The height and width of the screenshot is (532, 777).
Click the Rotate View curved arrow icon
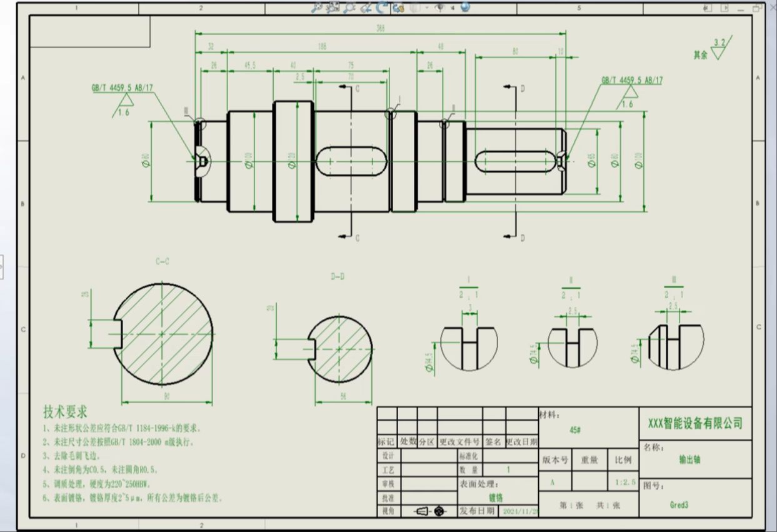click(382, 8)
